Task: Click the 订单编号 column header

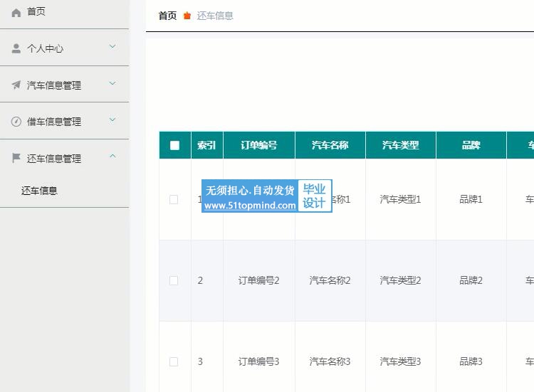Action: coord(258,145)
